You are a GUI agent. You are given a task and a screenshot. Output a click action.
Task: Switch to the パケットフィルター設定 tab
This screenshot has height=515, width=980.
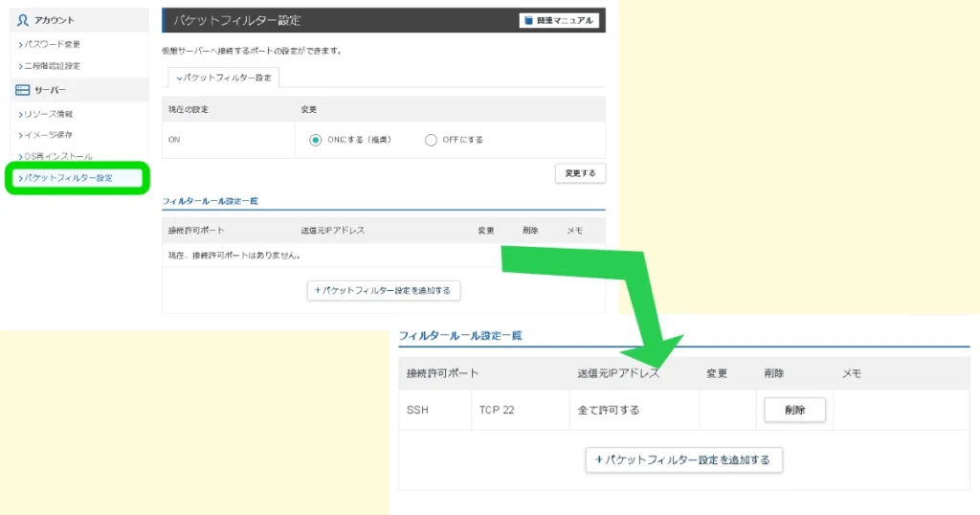(224, 78)
